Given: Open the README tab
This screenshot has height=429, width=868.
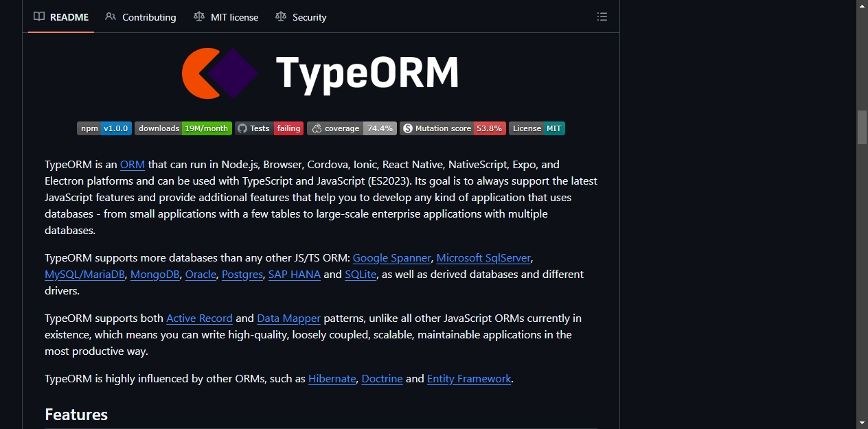Looking at the screenshot, I should pos(61,17).
